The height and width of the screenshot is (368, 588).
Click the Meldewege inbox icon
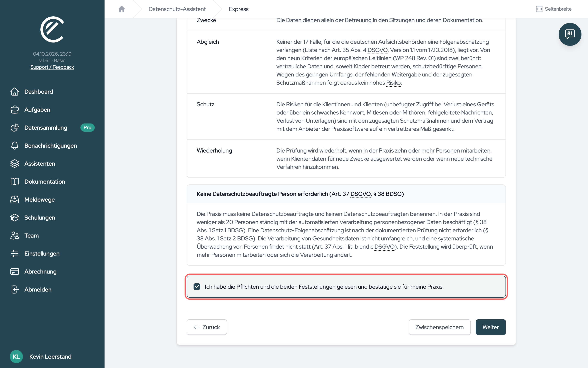(14, 200)
